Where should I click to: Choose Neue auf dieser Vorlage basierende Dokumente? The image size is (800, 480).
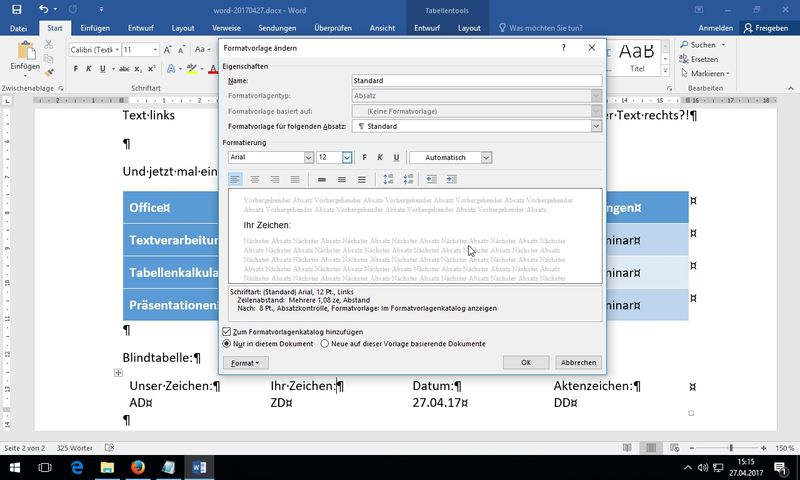click(325, 343)
